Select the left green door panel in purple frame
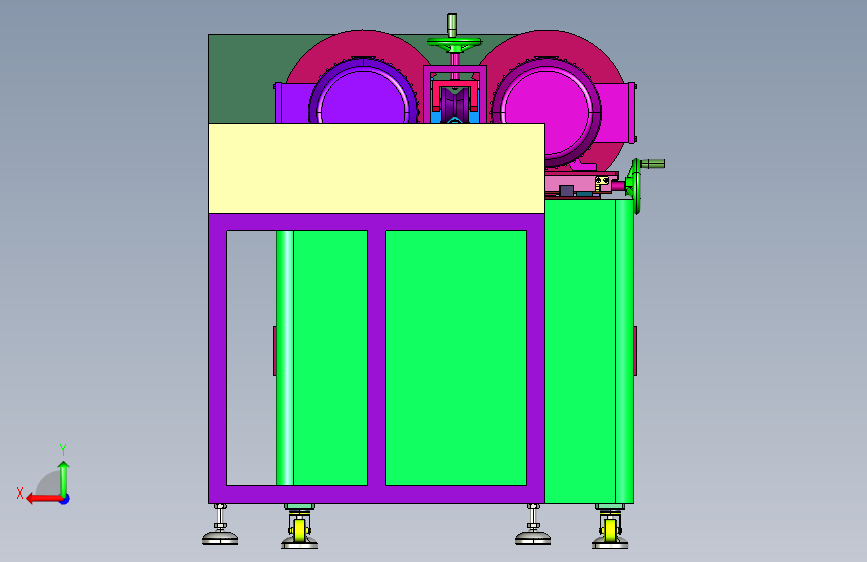The height and width of the screenshot is (562, 867). tap(330, 358)
